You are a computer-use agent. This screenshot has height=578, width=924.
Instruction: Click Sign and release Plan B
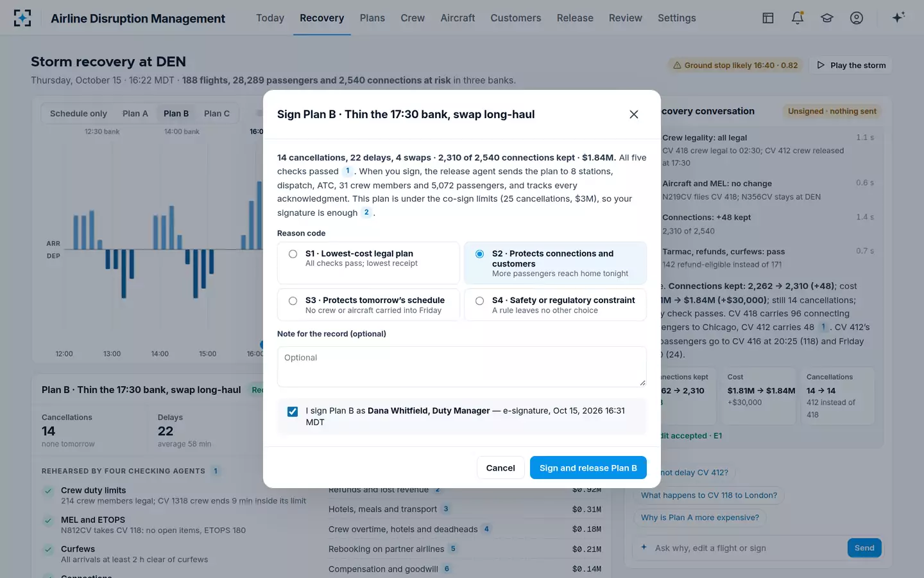(x=588, y=468)
